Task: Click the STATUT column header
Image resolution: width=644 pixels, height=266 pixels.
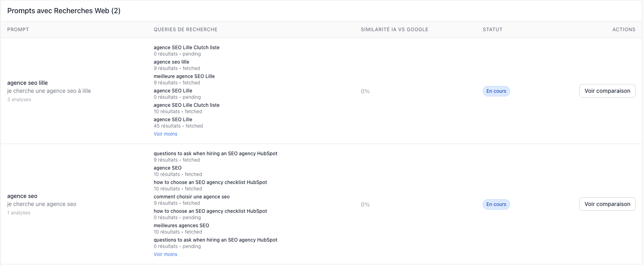Action: (x=492, y=30)
